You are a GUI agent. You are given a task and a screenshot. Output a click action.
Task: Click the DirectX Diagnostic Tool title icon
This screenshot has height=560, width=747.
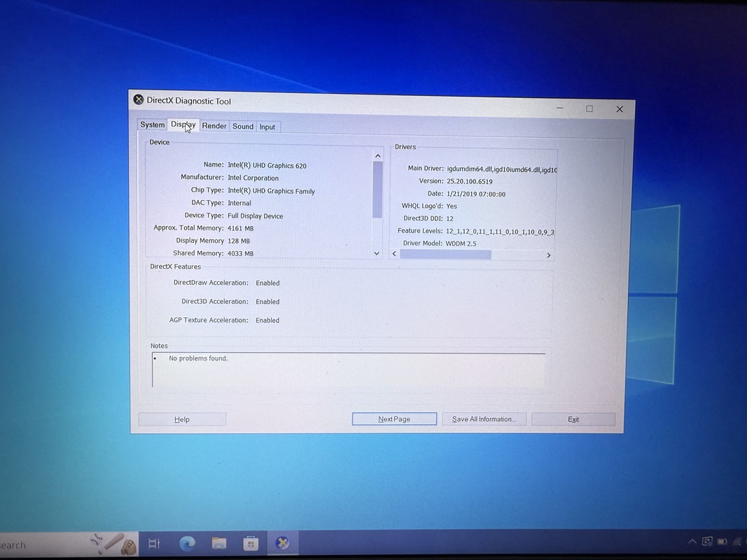138,99
